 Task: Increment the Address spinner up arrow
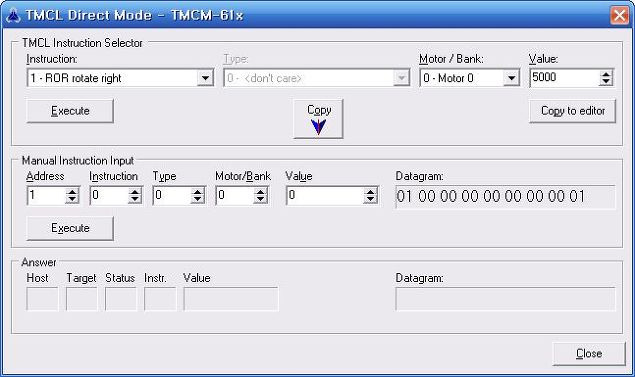tap(72, 192)
